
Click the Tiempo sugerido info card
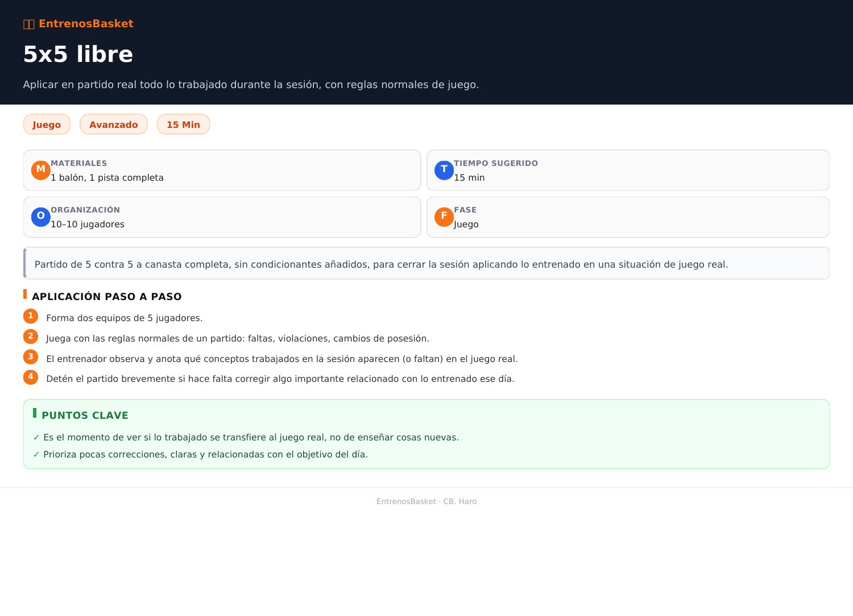tap(628, 170)
